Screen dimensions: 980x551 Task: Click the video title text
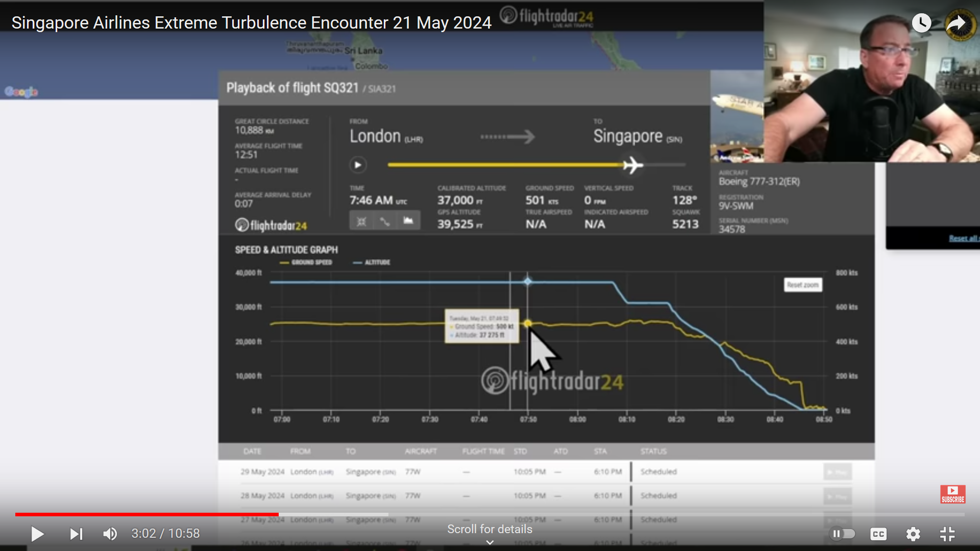pyautogui.click(x=251, y=23)
